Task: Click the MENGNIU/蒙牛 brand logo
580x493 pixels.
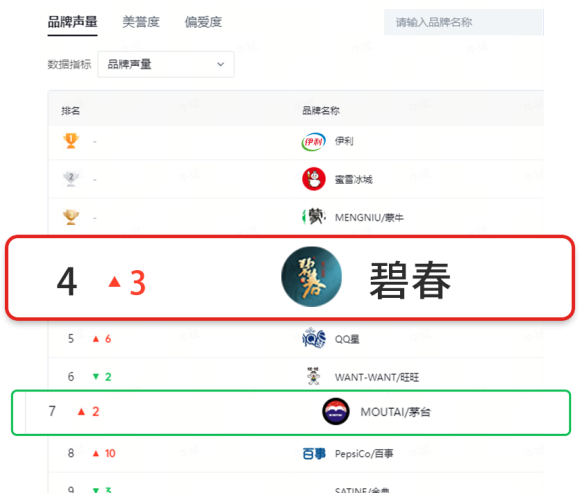Action: 314,217
